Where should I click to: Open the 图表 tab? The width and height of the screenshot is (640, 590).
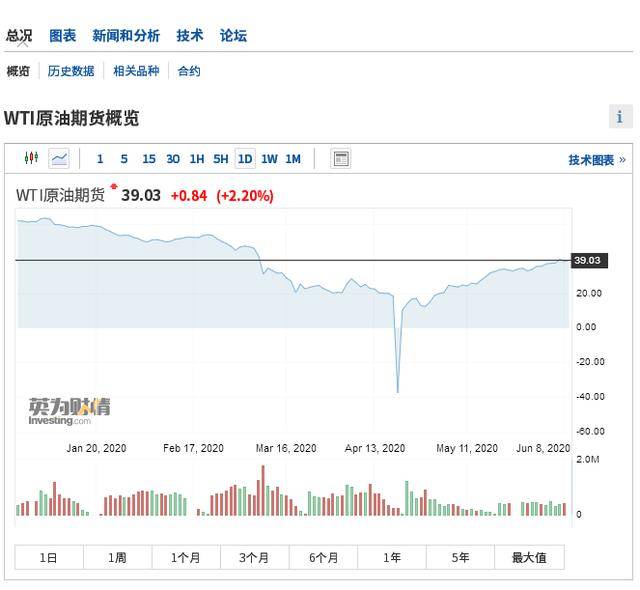[x=62, y=35]
